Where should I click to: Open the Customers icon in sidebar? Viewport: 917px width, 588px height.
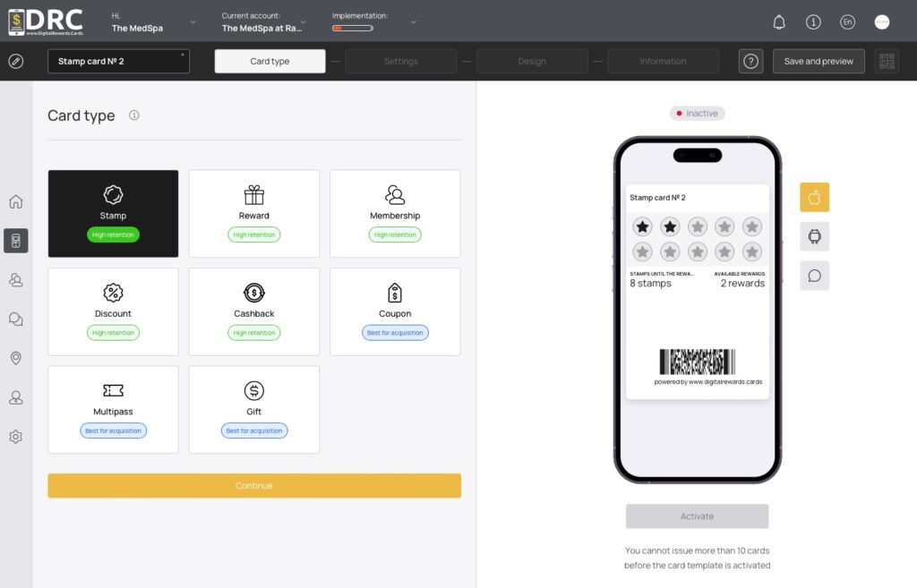tap(16, 280)
